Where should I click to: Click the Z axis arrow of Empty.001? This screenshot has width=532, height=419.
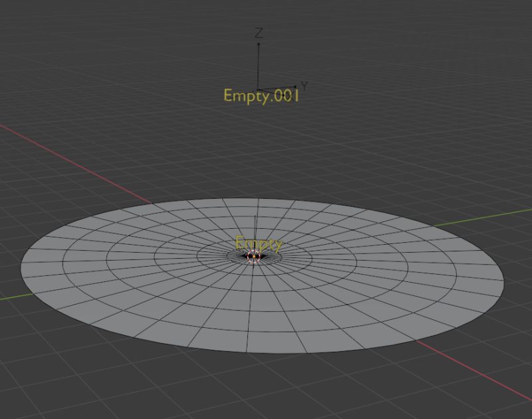tap(259, 63)
